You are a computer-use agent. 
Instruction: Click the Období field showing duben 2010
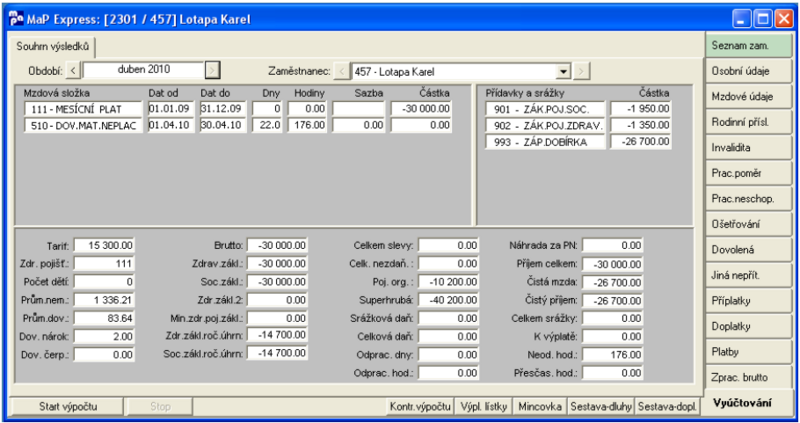pos(144,70)
